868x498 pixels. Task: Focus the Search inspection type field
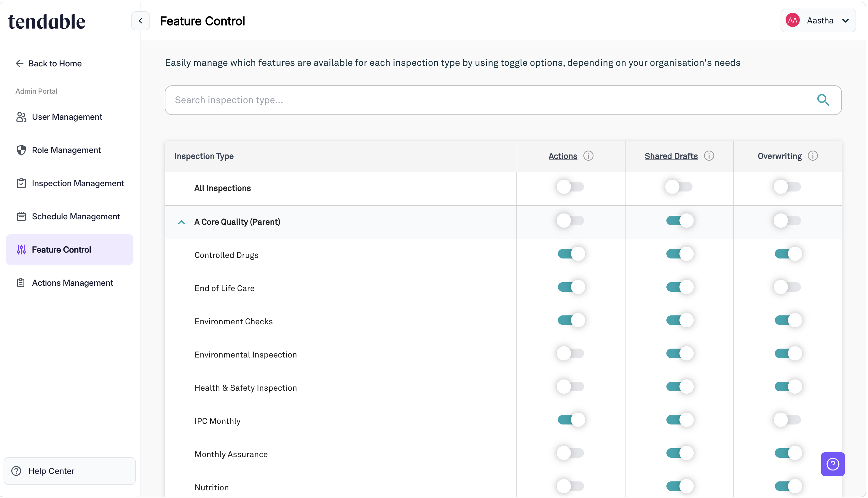coord(503,100)
